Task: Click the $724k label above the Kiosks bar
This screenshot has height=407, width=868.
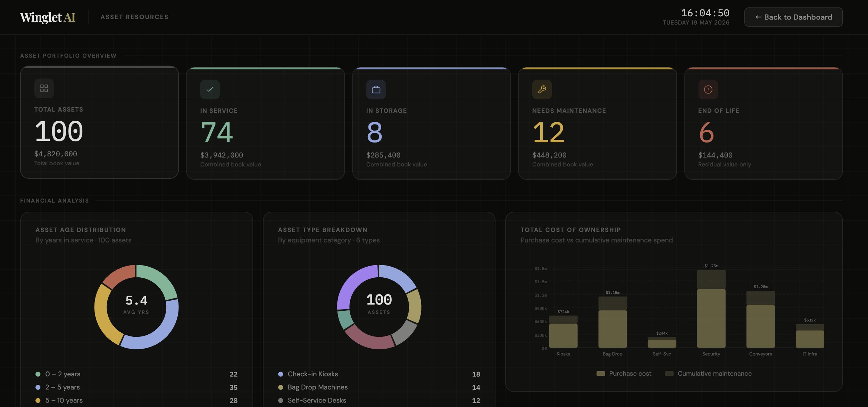Action: pos(563,312)
